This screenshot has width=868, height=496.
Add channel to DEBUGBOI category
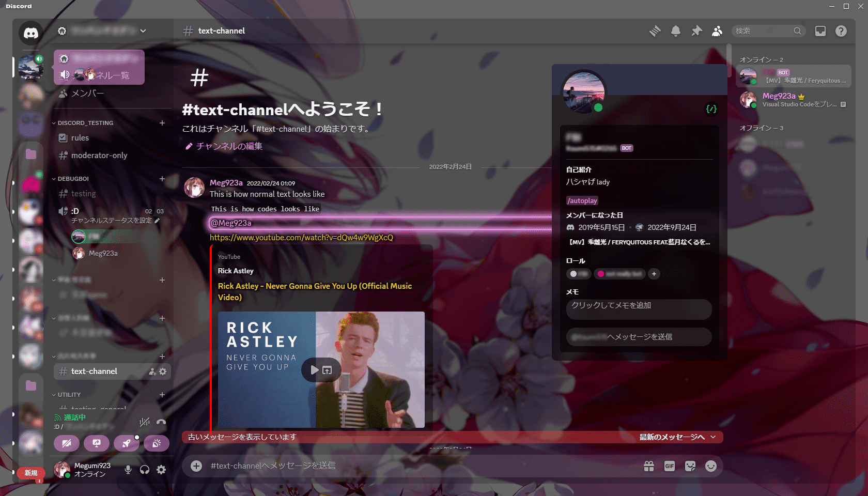click(x=162, y=179)
